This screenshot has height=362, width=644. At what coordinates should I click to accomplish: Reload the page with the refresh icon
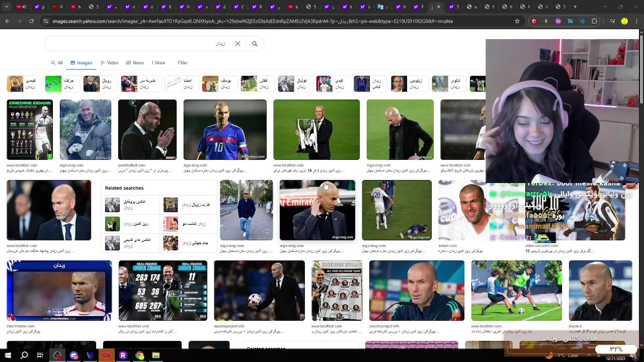[32, 21]
